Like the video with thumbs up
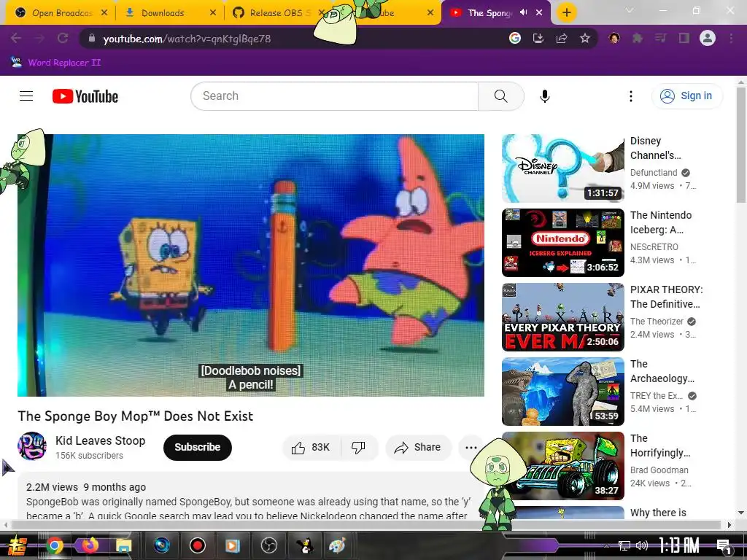Image resolution: width=747 pixels, height=560 pixels. [311, 447]
